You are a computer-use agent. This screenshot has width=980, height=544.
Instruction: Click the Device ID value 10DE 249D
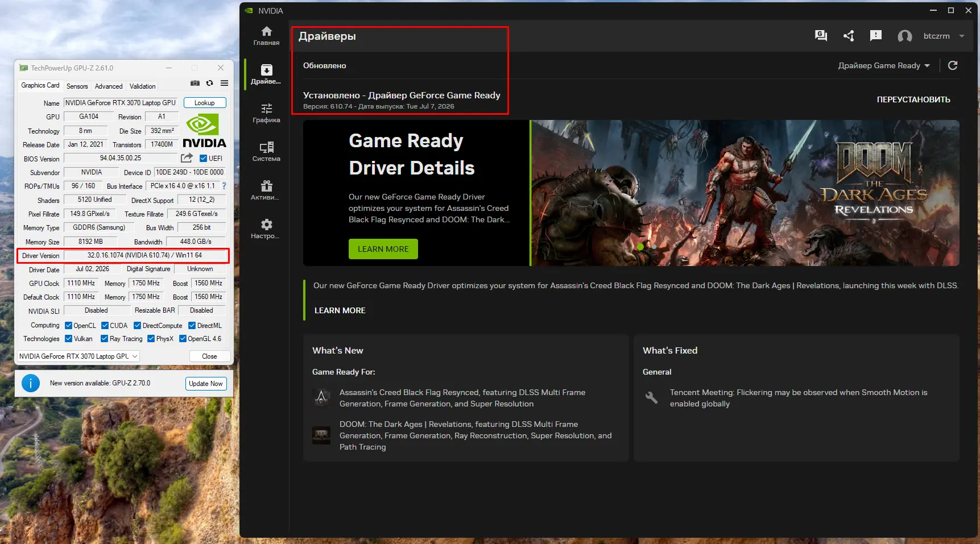click(190, 172)
